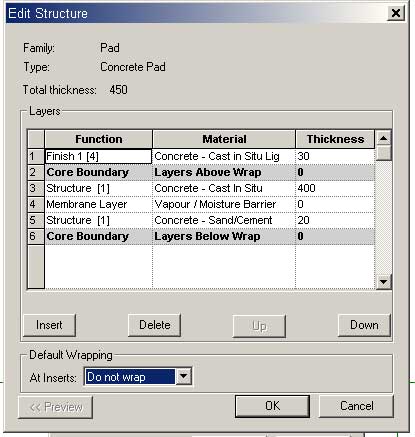
Task: Delete the selected layer
Action: click(x=154, y=325)
